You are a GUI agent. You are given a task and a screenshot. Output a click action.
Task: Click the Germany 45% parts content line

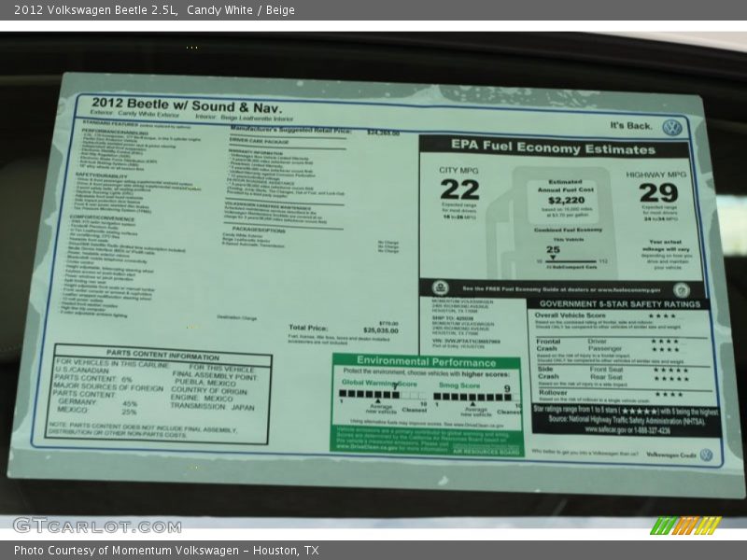pos(98,403)
